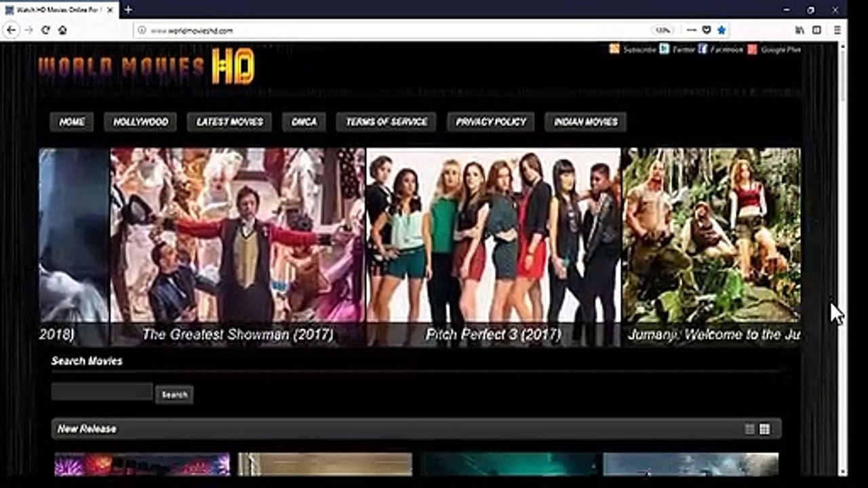Open the Subscribe link
The width and height of the screenshot is (868, 488).
(639, 49)
